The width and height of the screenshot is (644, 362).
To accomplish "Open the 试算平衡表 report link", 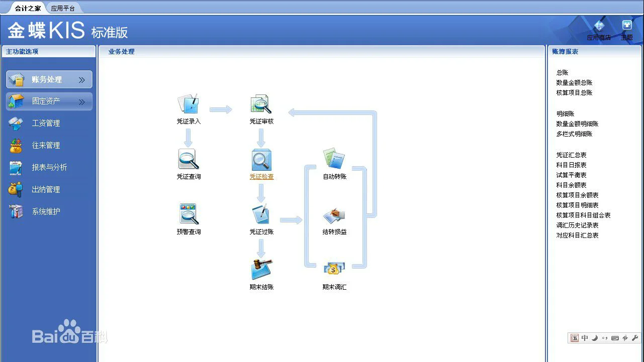I will click(571, 175).
